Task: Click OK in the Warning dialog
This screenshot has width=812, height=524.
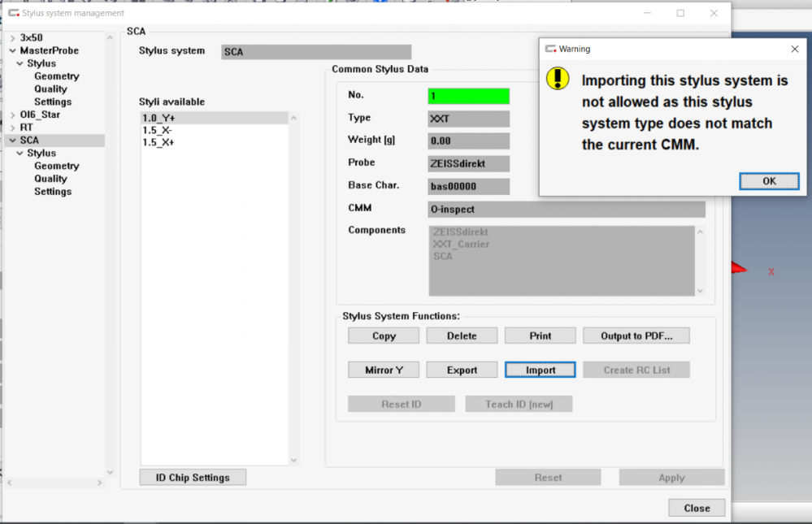Action: (769, 181)
